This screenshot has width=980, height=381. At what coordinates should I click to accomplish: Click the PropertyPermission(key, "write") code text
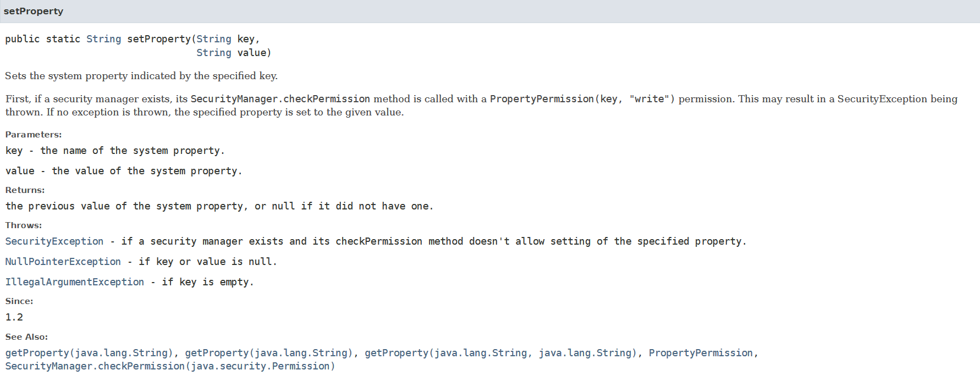582,99
